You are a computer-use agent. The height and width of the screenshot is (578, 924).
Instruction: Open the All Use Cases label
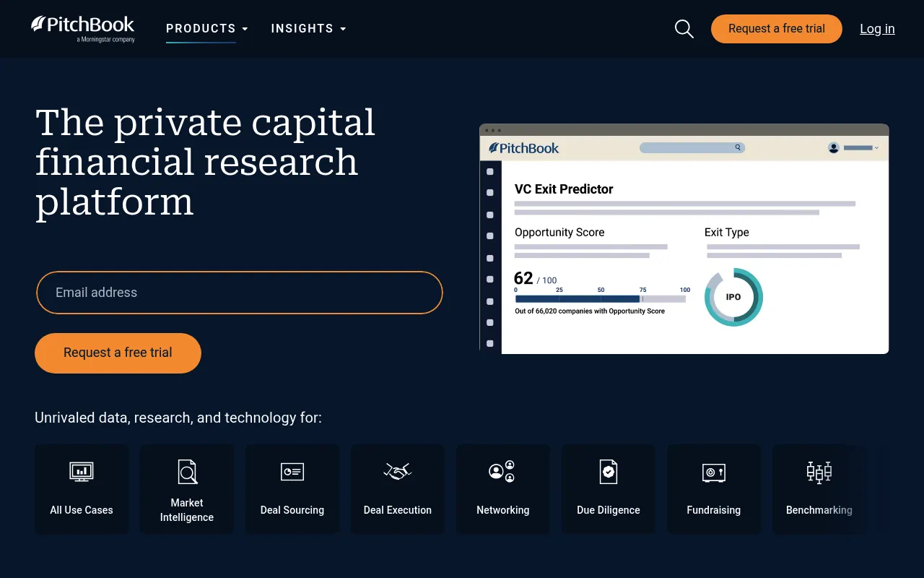82,510
